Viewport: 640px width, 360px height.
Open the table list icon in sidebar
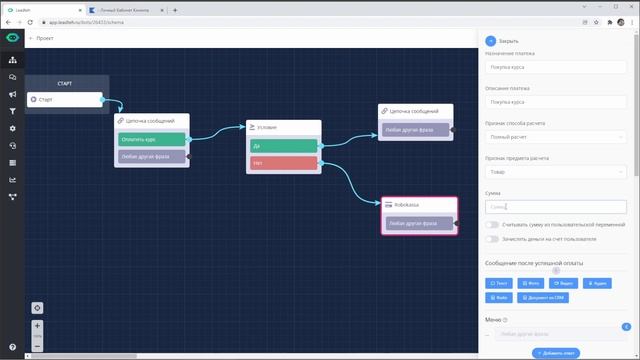click(13, 163)
